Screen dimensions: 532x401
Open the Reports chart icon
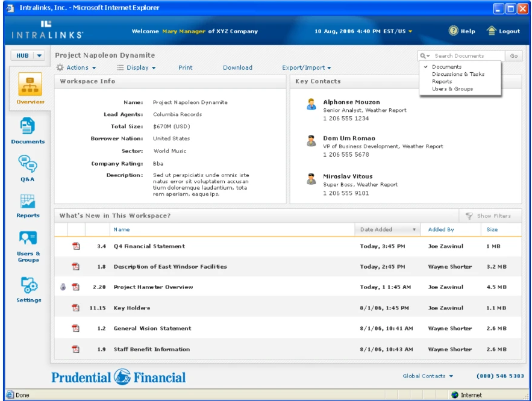28,201
